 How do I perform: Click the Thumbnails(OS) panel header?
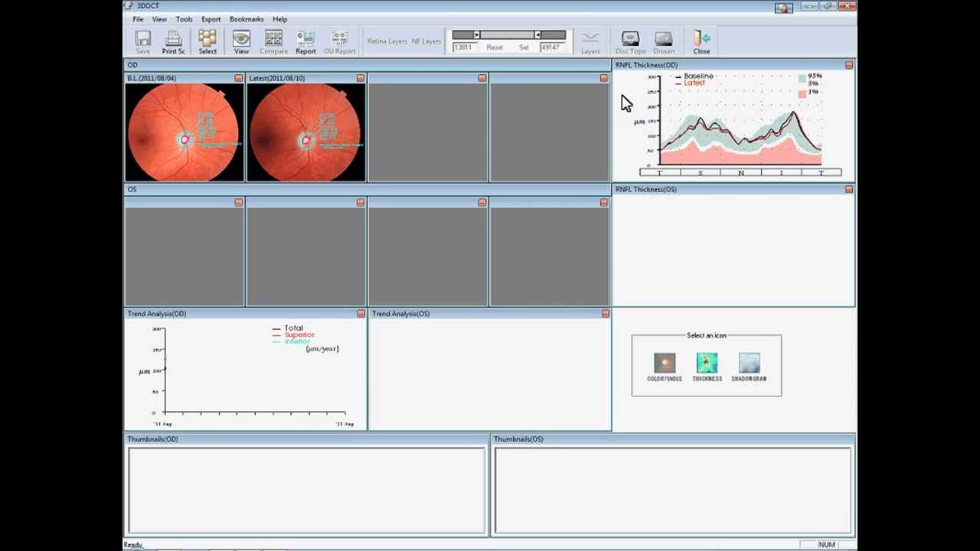(x=673, y=439)
